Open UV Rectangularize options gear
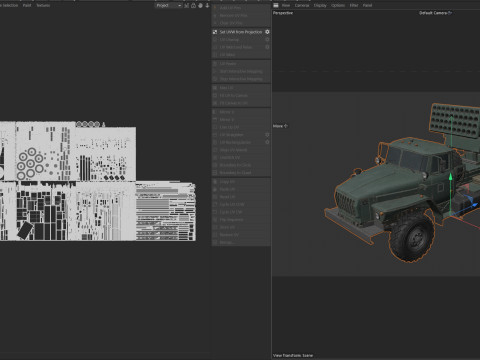The image size is (480, 360). point(267,142)
